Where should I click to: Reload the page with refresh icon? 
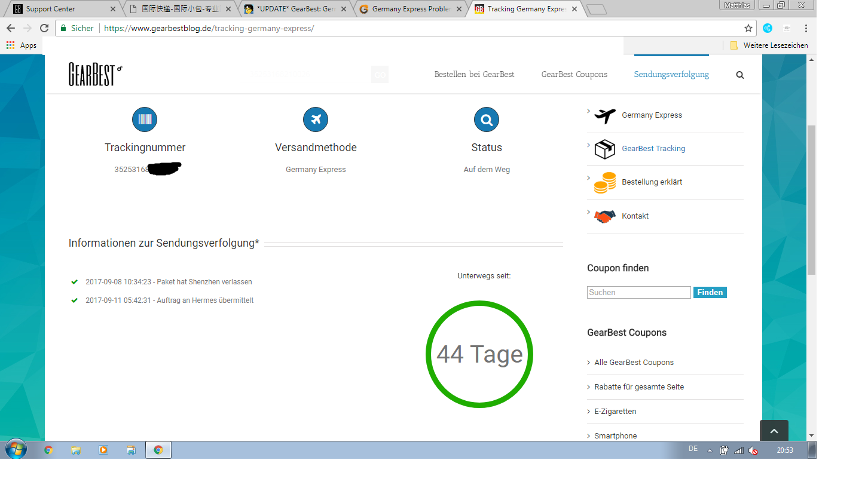point(44,28)
